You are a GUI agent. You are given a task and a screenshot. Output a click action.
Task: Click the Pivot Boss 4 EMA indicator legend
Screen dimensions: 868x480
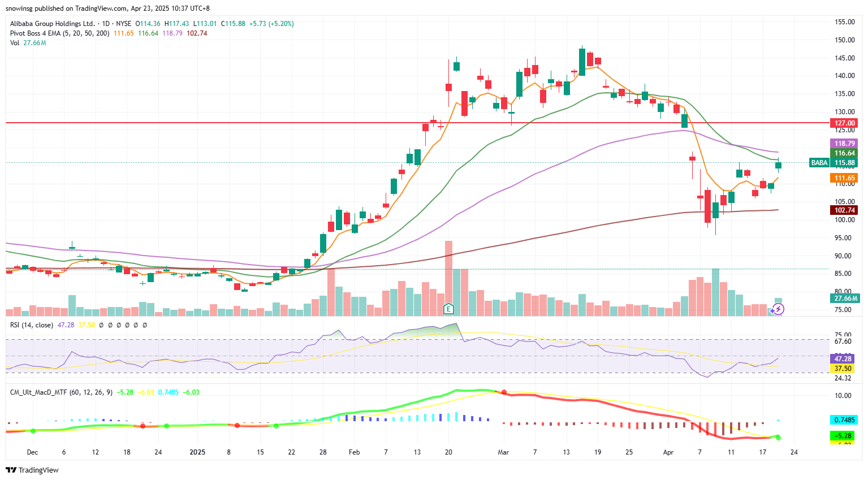click(x=60, y=33)
